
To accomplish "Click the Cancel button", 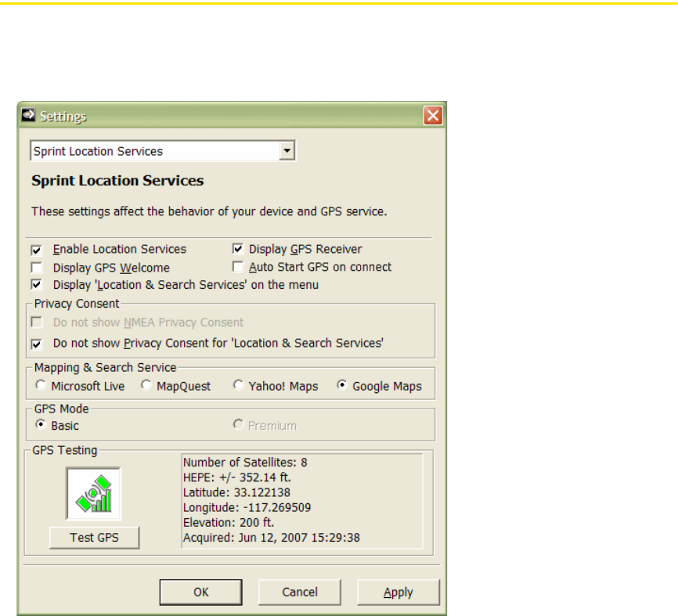I will pyautogui.click(x=300, y=592).
